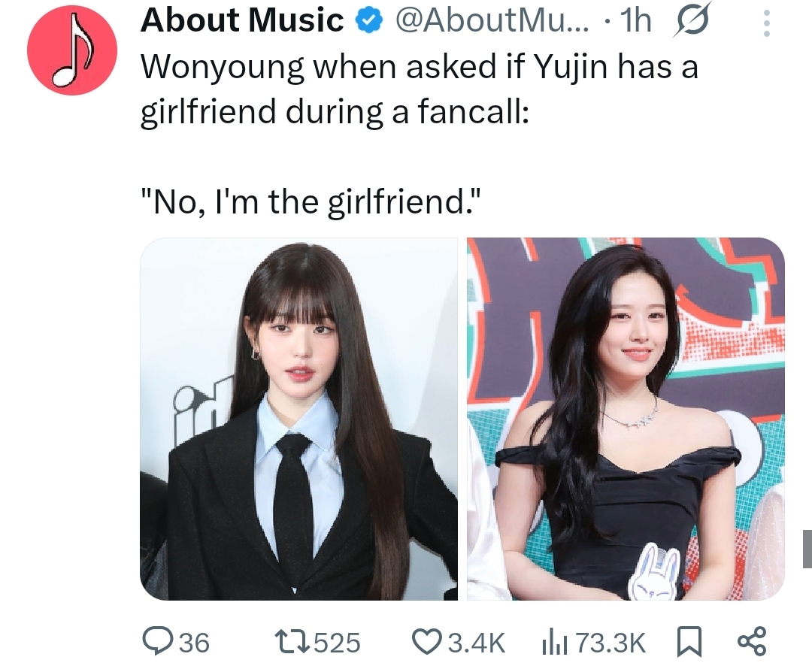Screen dimensions: 812x669
Task: Click the 73.3K views count
Action: coord(611,643)
